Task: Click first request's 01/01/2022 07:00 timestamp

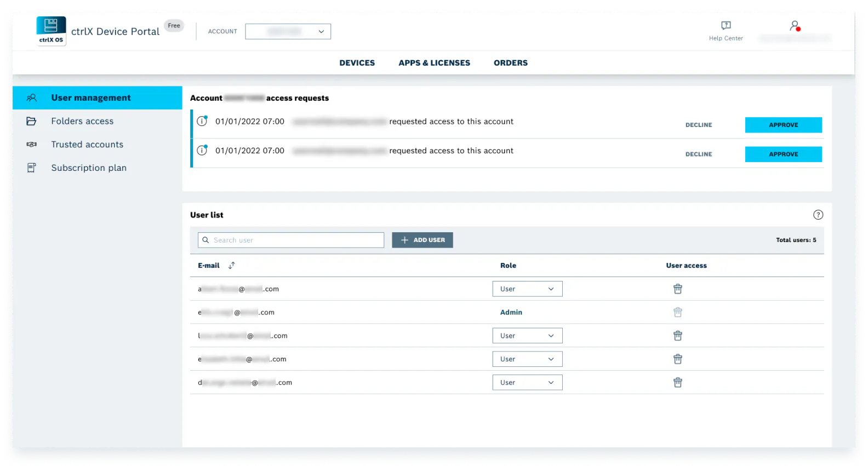Action: (250, 122)
